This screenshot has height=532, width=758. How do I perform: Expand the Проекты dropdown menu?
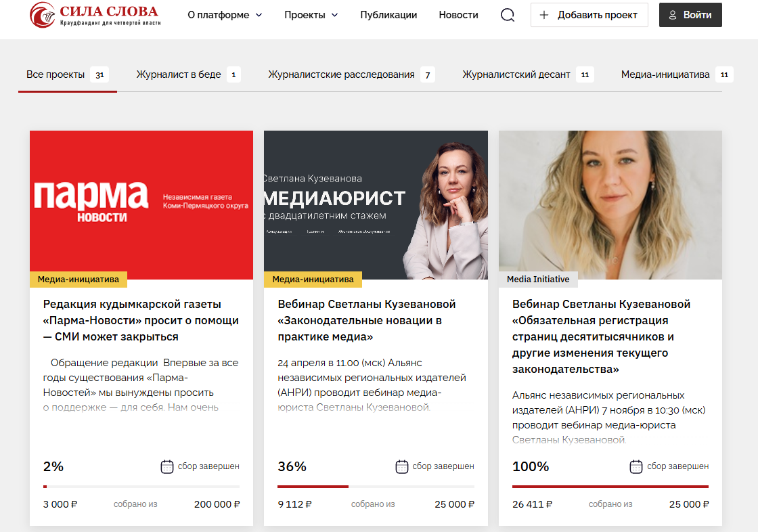tap(311, 15)
